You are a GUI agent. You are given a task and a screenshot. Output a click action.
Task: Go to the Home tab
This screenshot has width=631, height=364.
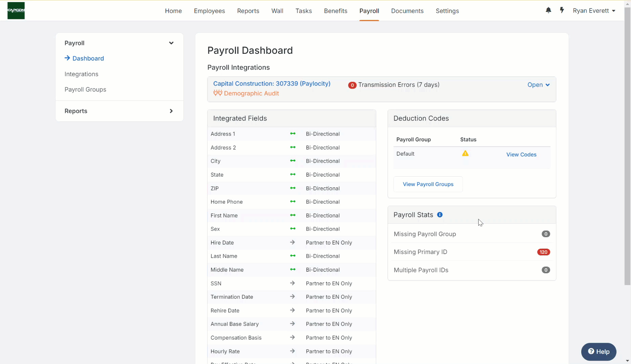[x=173, y=11]
